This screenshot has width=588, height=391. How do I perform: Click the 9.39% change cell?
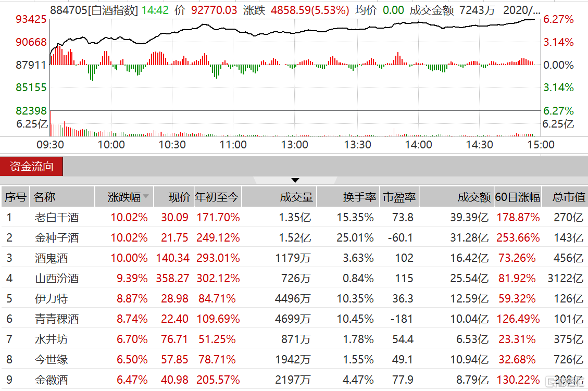point(132,279)
